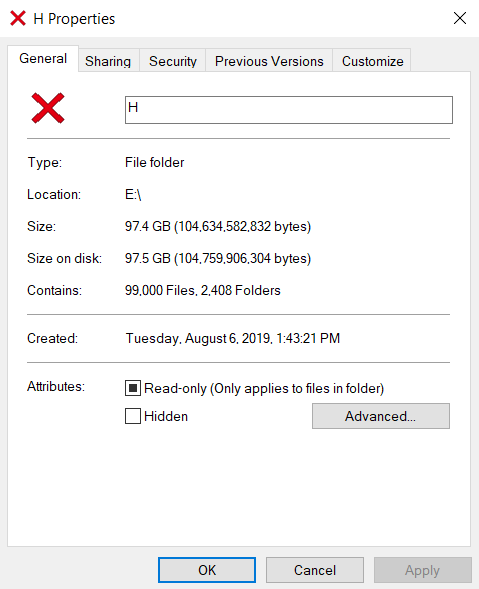
Task: Switch to the Sharing tab
Action: 108,61
